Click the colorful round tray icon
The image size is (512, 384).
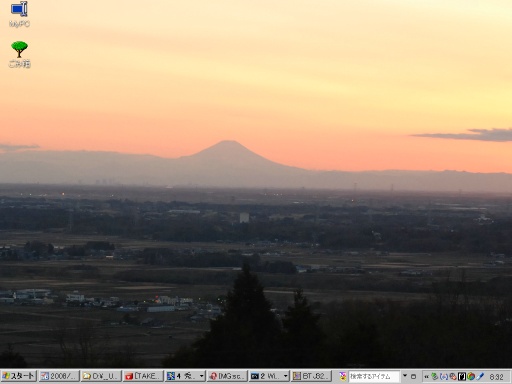[x=471, y=376]
